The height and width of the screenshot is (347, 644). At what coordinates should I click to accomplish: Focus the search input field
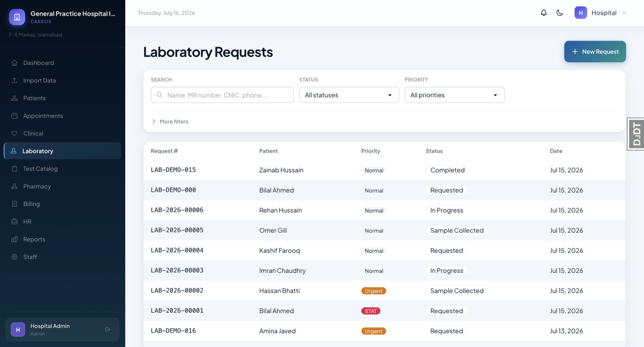[222, 95]
